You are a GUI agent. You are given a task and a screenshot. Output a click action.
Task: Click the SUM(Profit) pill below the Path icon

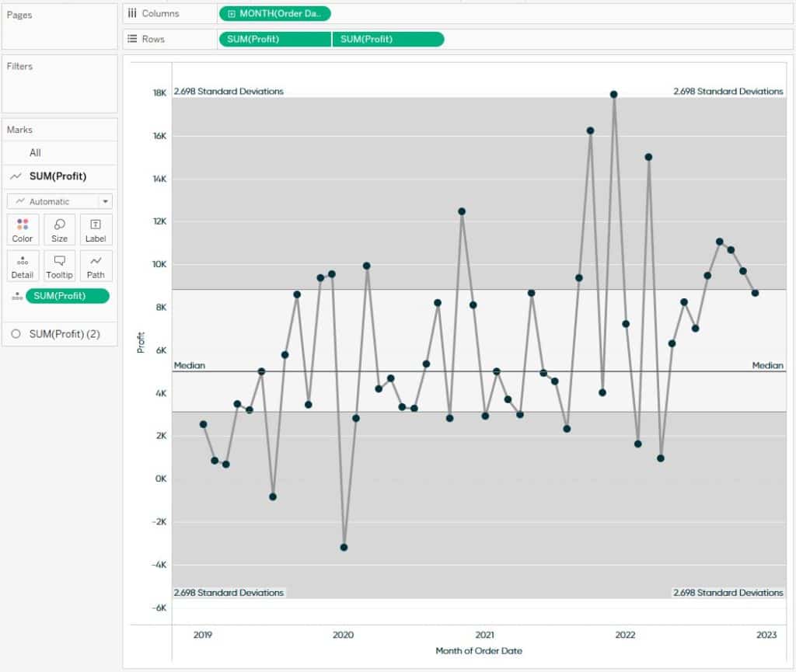point(68,295)
